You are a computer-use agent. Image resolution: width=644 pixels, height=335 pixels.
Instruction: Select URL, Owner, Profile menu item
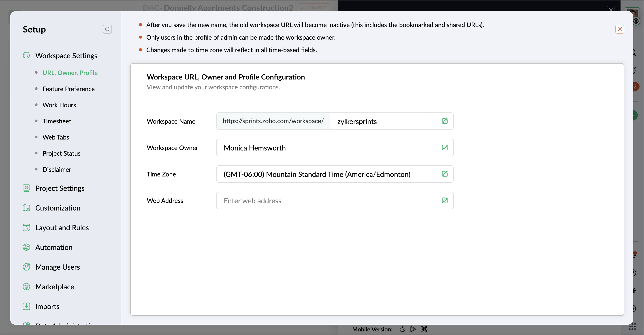[x=70, y=73]
